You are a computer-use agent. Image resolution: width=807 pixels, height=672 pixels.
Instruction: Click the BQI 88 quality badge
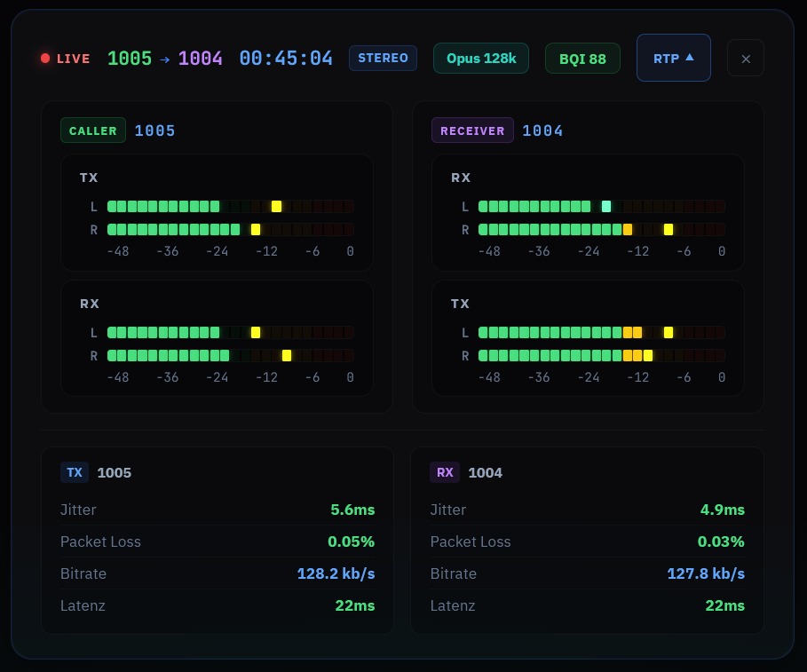coord(582,58)
